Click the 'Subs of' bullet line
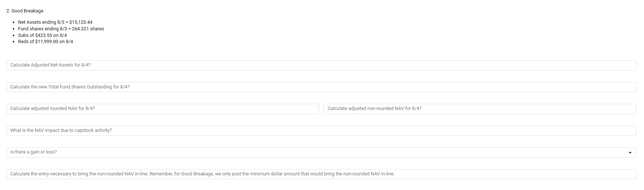Viewport: 644px width, 190px height. (x=42, y=35)
